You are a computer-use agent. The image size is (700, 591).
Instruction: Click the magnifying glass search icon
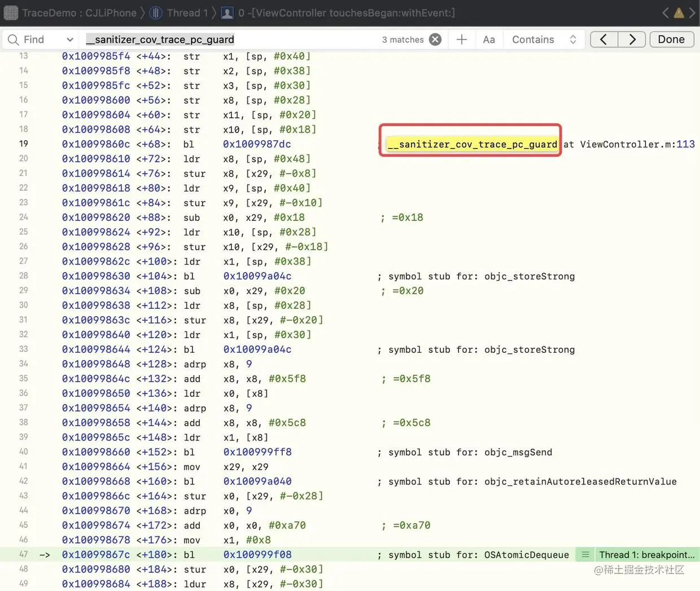[x=13, y=40]
